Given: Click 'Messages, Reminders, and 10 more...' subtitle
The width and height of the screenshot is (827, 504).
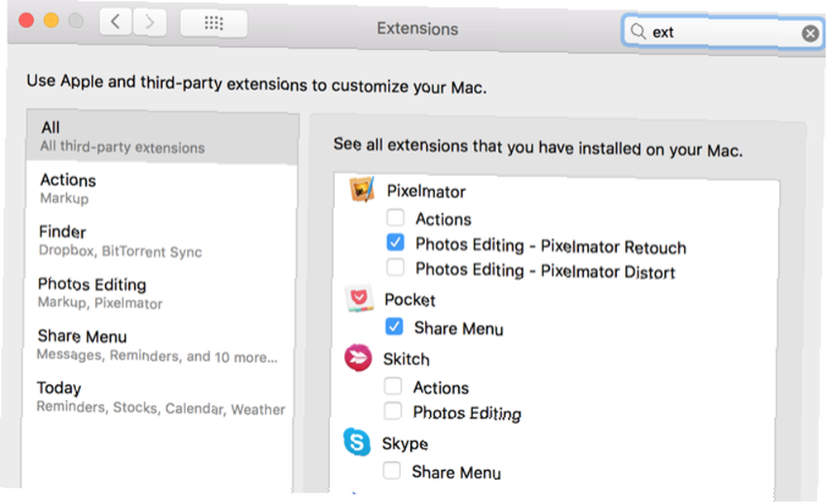Looking at the screenshot, I should pyautogui.click(x=156, y=356).
